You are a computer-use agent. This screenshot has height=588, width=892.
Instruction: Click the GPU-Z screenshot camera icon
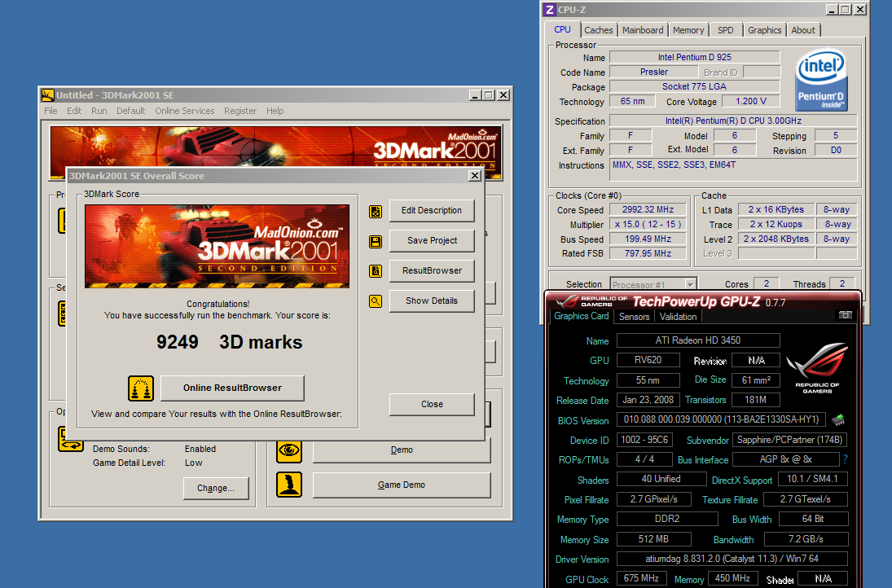pyautogui.click(x=846, y=315)
